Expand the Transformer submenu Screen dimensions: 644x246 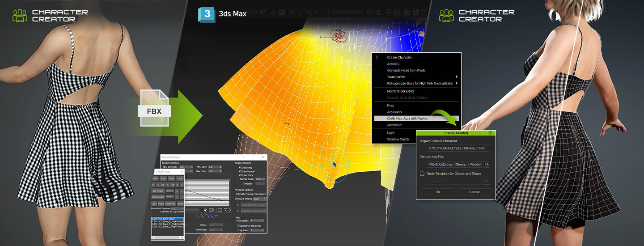456,77
